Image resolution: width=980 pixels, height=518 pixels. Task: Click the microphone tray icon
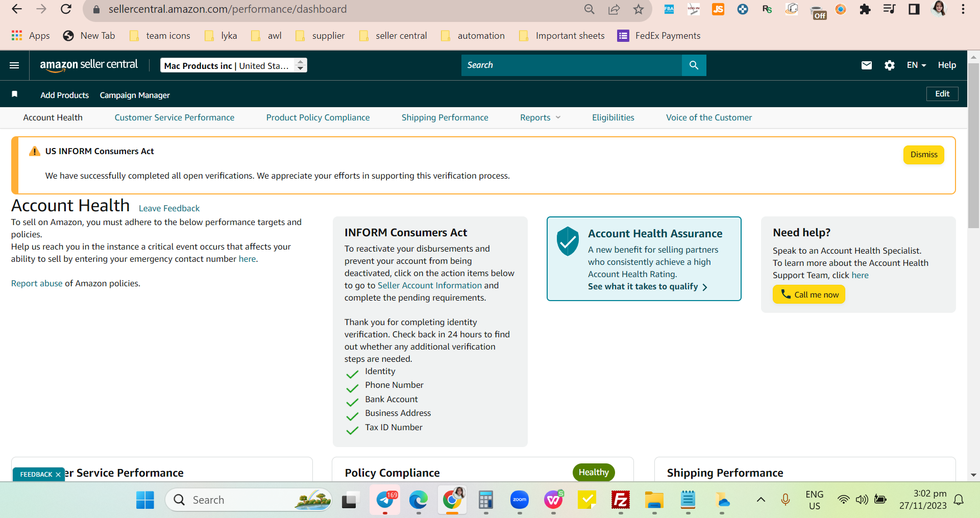786,500
